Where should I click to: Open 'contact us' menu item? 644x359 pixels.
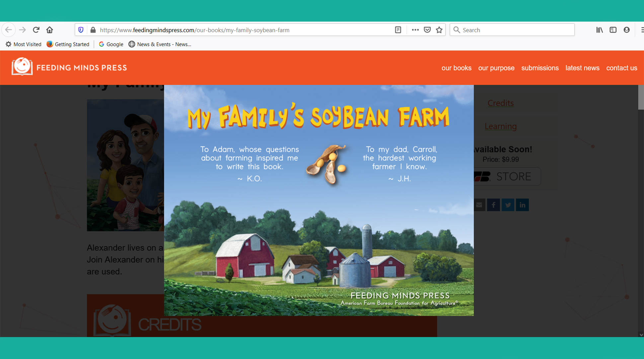point(622,68)
